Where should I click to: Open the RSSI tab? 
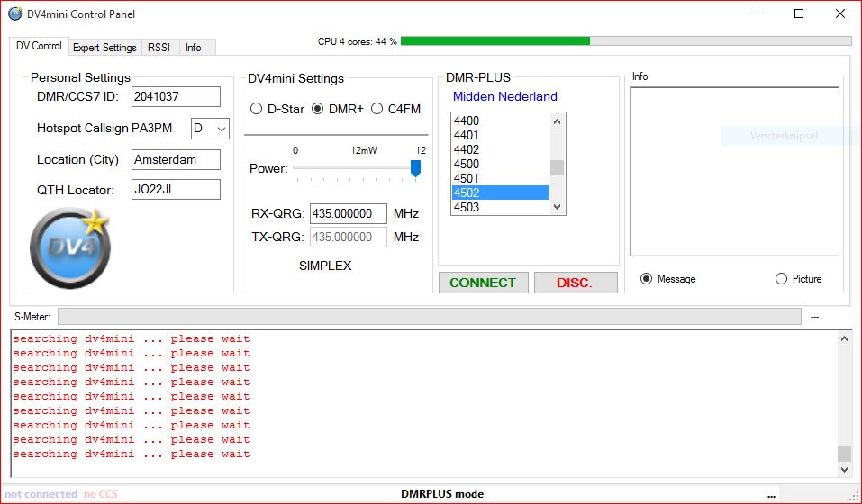(159, 48)
